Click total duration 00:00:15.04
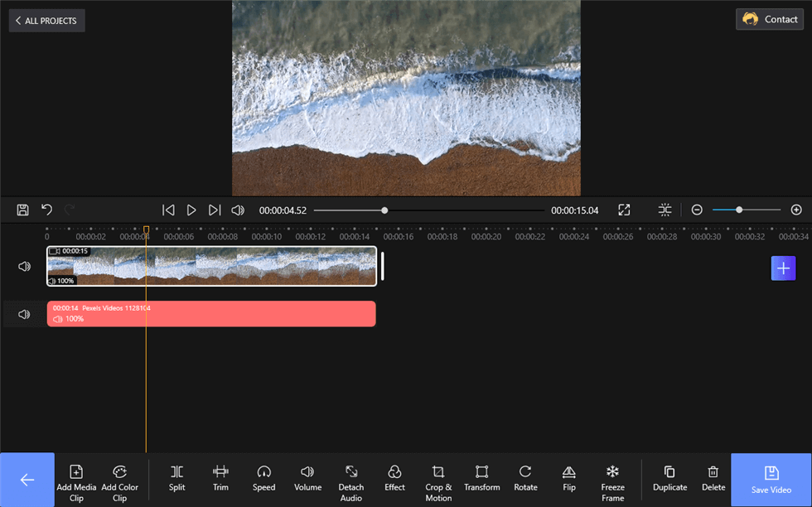Image resolution: width=812 pixels, height=507 pixels. coord(574,210)
